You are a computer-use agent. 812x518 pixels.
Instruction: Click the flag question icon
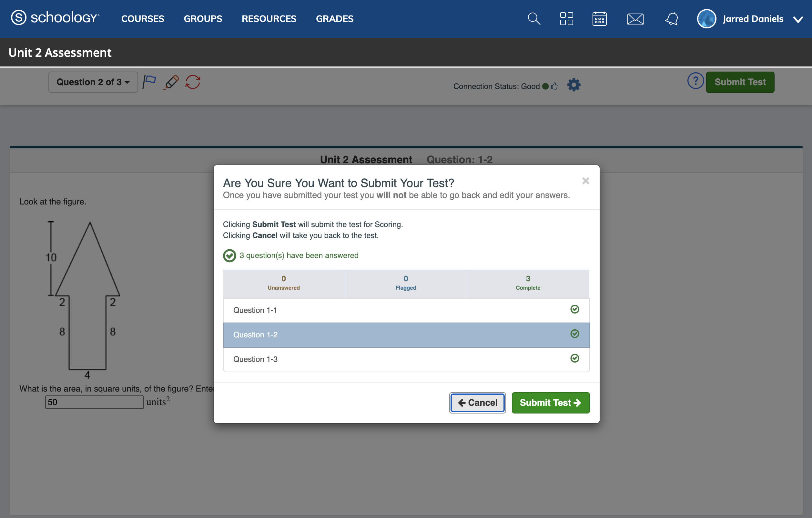pos(149,82)
